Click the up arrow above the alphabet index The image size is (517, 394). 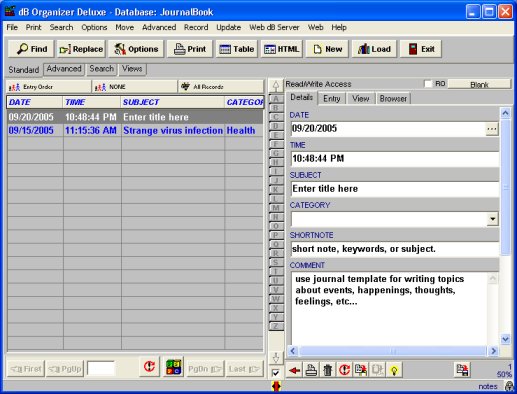pos(276,86)
